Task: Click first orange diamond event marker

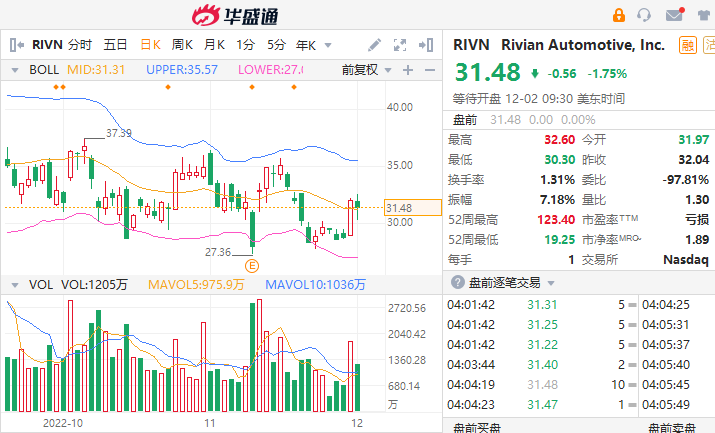Action: click(x=56, y=87)
